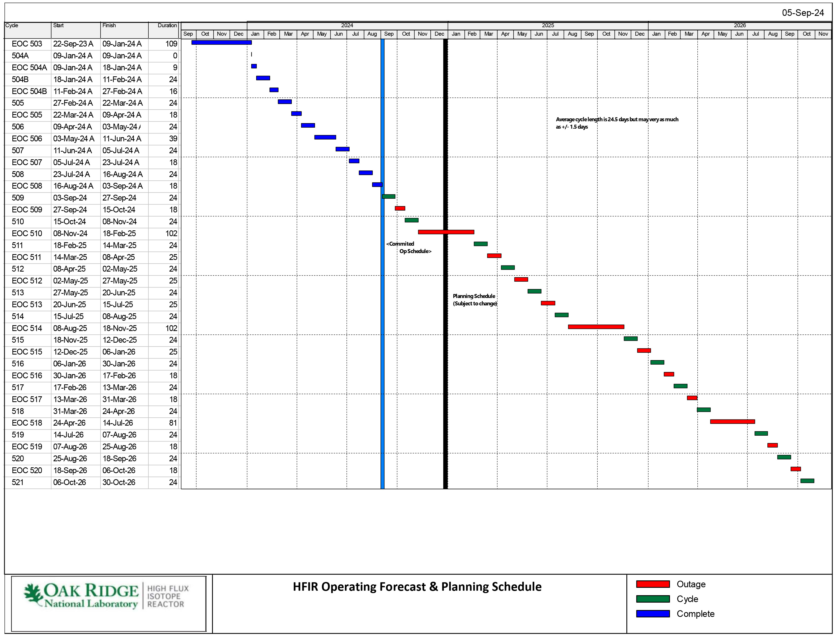Click the 05-Sep-24 date text
The height and width of the screenshot is (638, 840).
(x=803, y=13)
